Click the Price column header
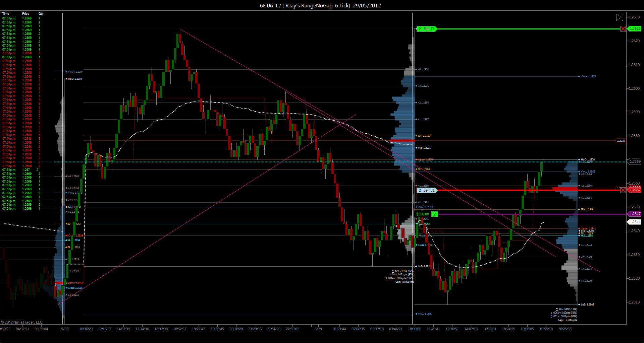This screenshot has width=644, height=343. click(x=26, y=14)
